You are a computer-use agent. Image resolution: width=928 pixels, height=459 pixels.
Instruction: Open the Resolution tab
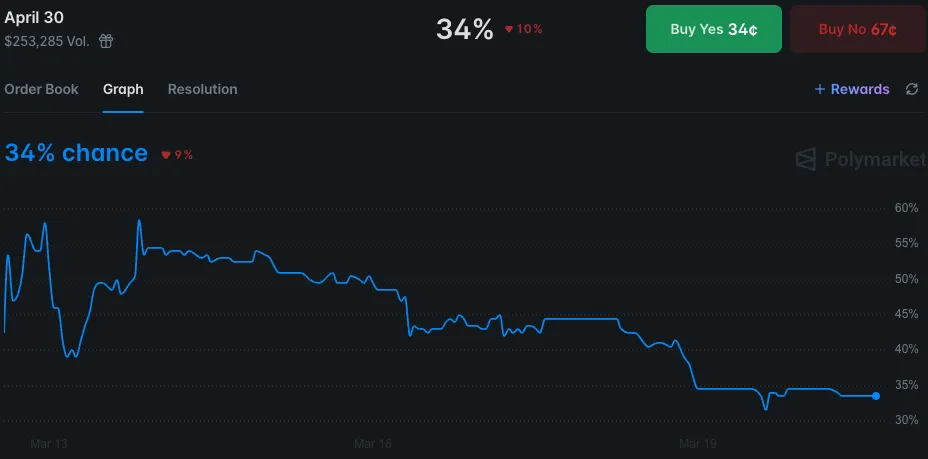click(x=202, y=89)
